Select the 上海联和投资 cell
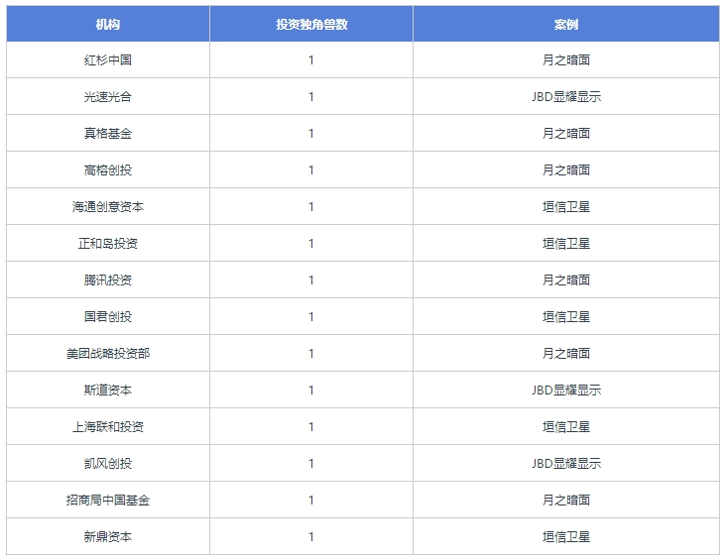Viewport: 728px width, 560px height. [x=108, y=426]
